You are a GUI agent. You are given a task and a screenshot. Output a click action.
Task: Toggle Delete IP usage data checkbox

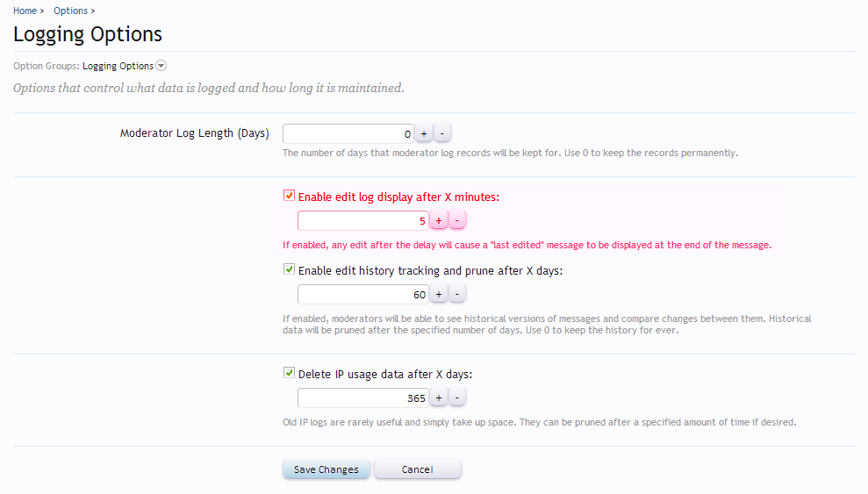[x=289, y=372]
